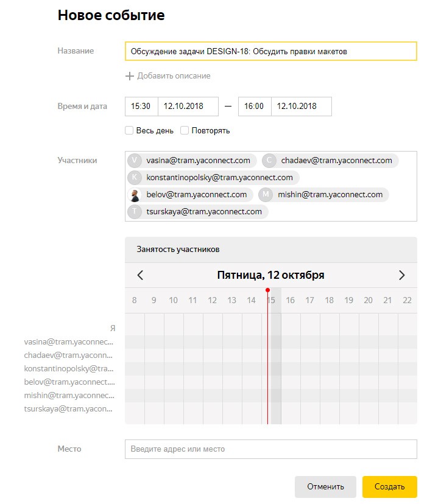
Task: Select the vasina@tram.yaconnect.com participant chip
Action: click(192, 161)
